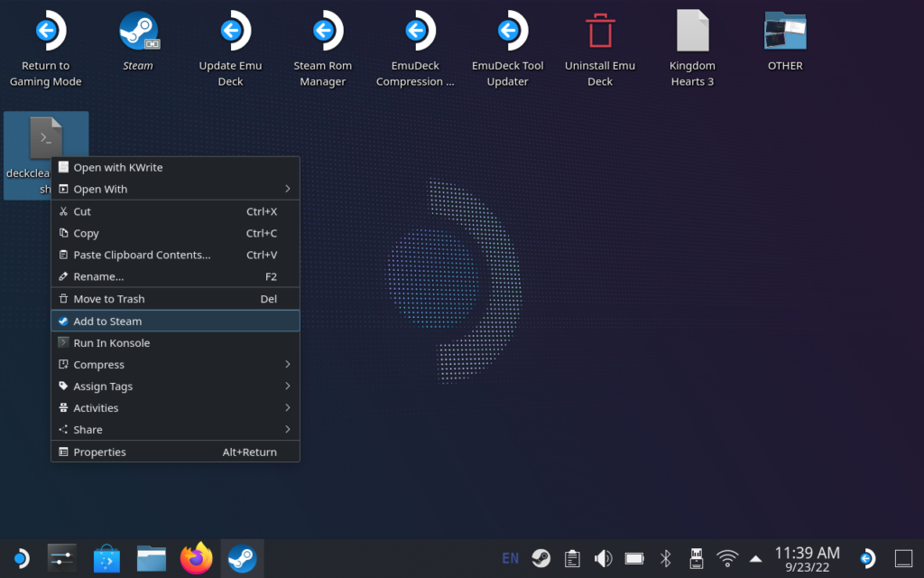Launch Steam Rom Manager desktop shortcut
Screen dimensions: 924x578
tap(322, 33)
